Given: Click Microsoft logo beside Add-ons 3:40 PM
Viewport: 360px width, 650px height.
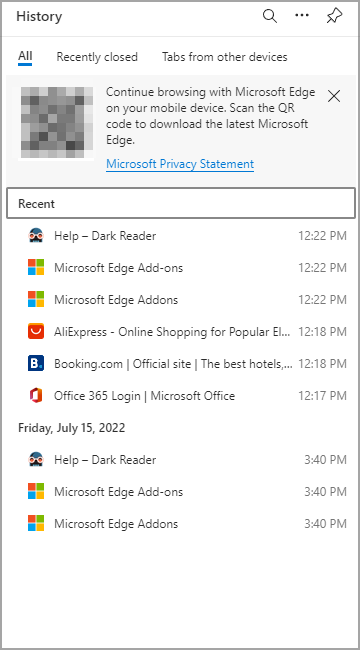Looking at the screenshot, I should pyautogui.click(x=36, y=492).
